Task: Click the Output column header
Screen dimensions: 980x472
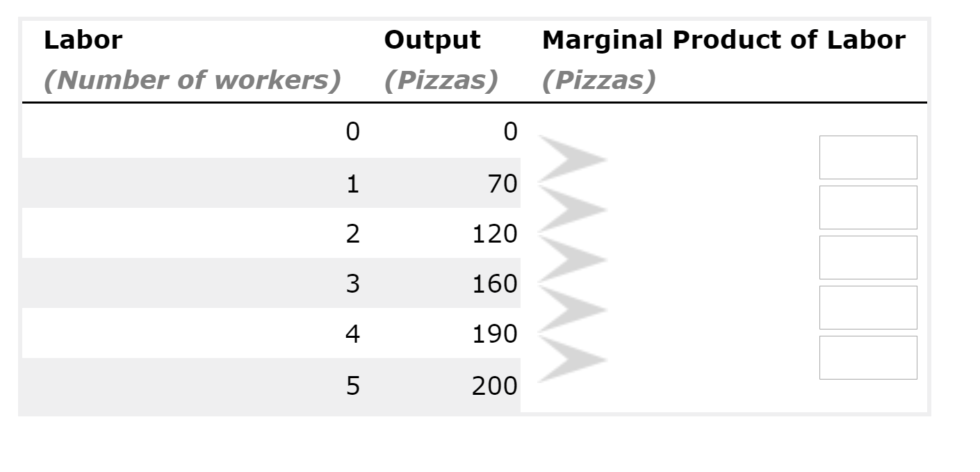Action: [432, 40]
